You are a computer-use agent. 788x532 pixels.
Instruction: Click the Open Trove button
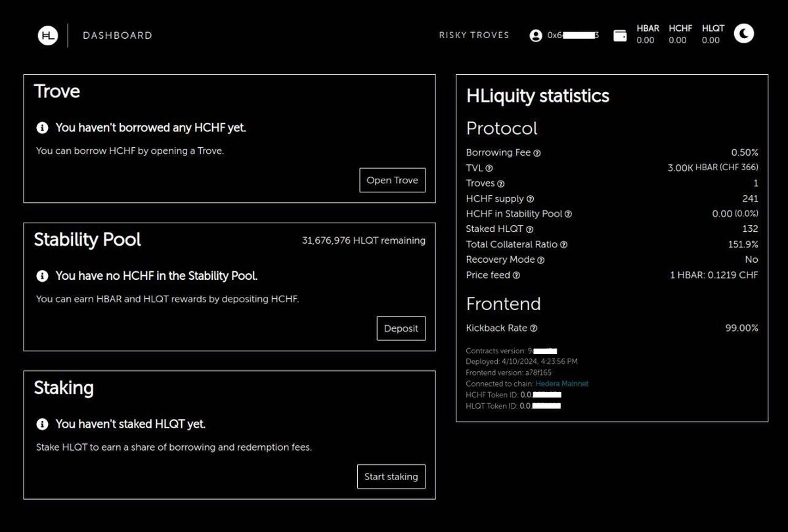tap(393, 181)
